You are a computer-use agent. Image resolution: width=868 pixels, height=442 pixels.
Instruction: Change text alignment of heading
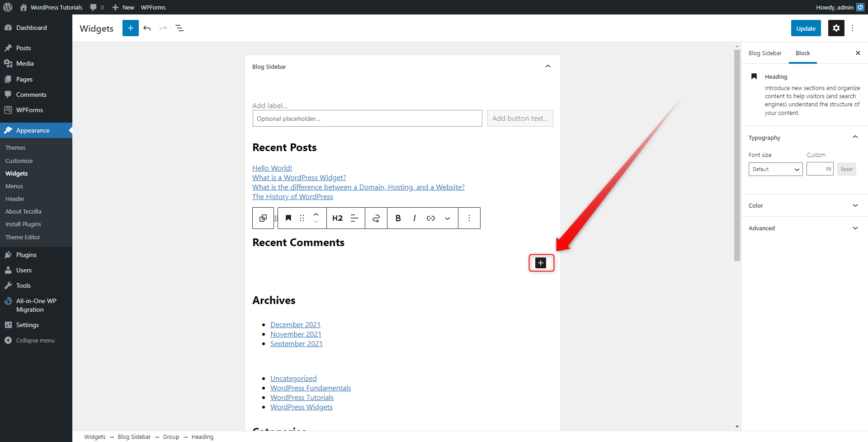[354, 218]
